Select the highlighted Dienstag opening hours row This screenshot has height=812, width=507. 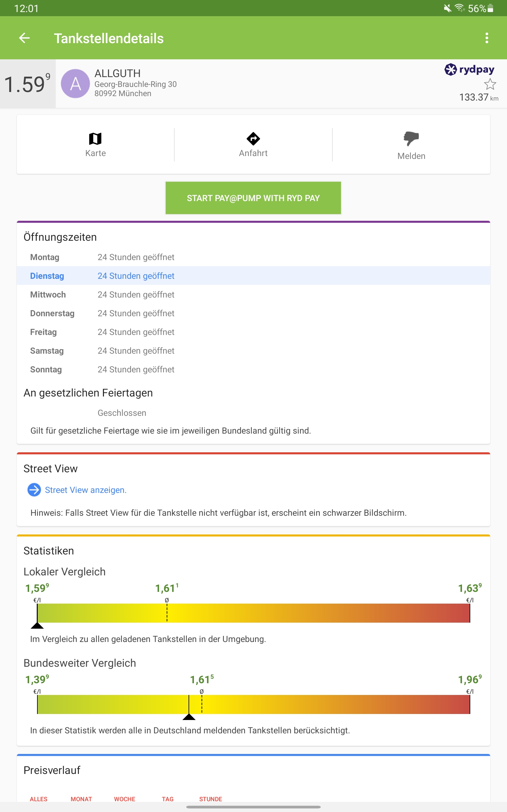point(253,276)
